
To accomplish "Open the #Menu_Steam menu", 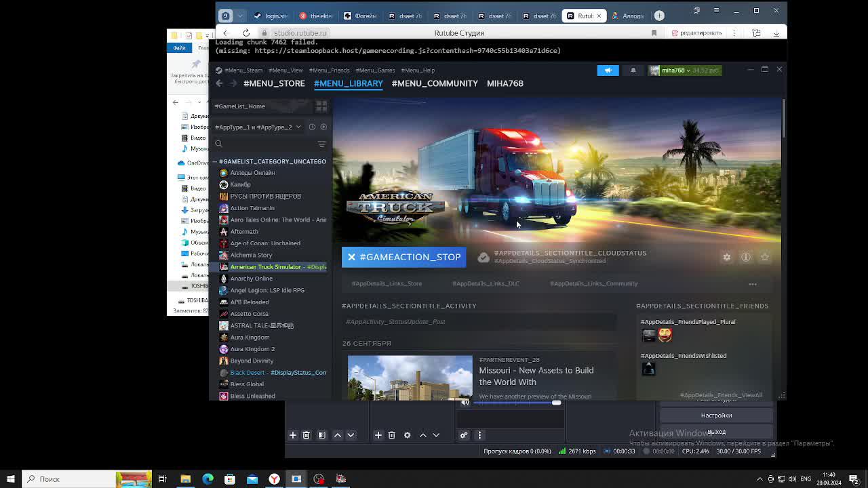I will coord(243,70).
